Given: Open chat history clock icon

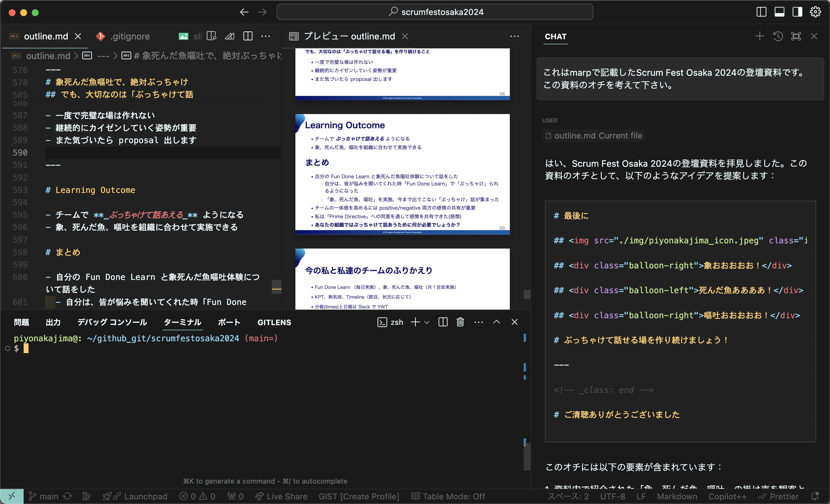Looking at the screenshot, I should point(778,36).
